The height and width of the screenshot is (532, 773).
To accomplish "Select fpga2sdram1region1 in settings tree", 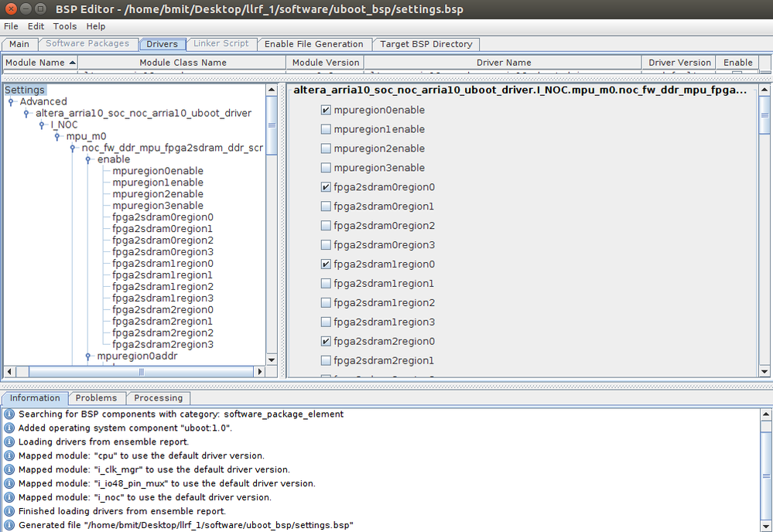I will pyautogui.click(x=162, y=275).
